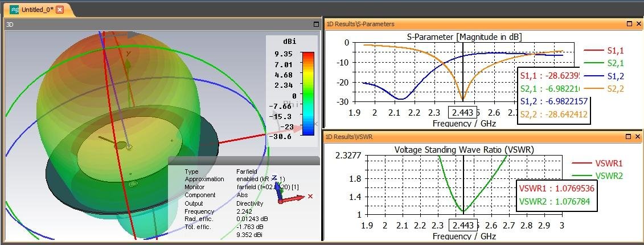Click the 2.443 marker on VSWR axis
The width and height of the screenshot is (644, 245).
[463, 225]
